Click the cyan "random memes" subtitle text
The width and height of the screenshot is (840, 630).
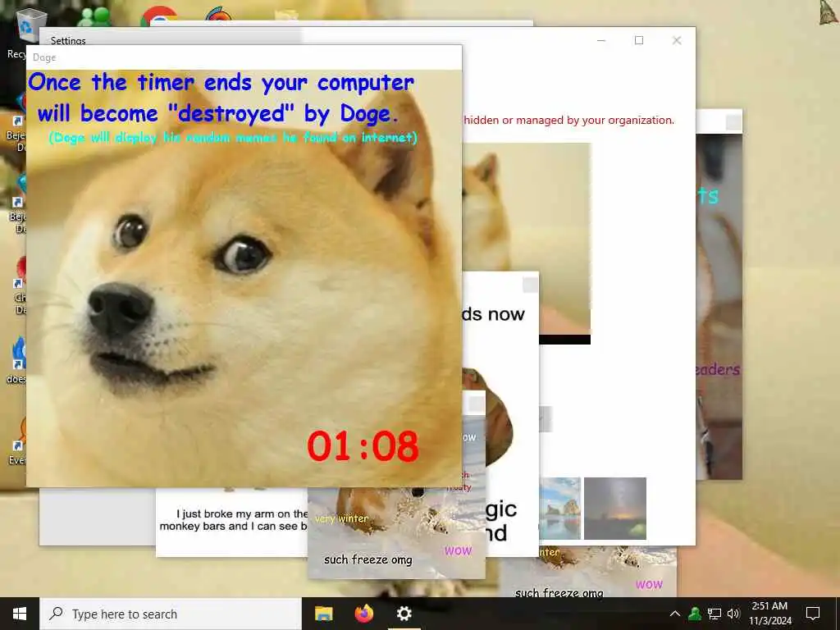233,138
